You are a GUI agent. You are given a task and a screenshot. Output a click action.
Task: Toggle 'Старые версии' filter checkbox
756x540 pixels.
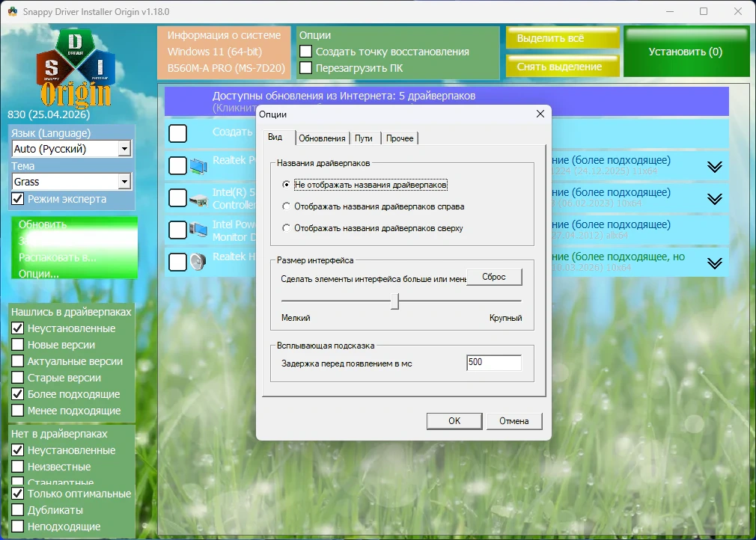click(x=17, y=377)
